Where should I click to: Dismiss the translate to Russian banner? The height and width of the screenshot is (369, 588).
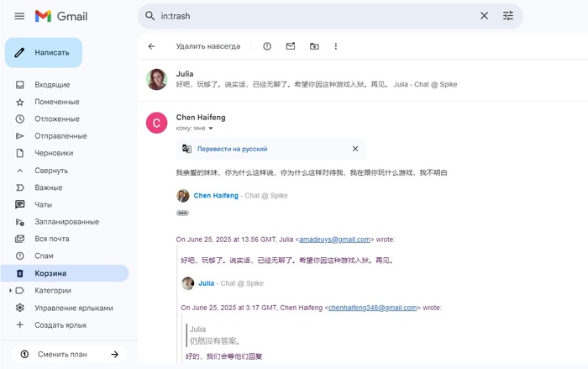pyautogui.click(x=355, y=149)
